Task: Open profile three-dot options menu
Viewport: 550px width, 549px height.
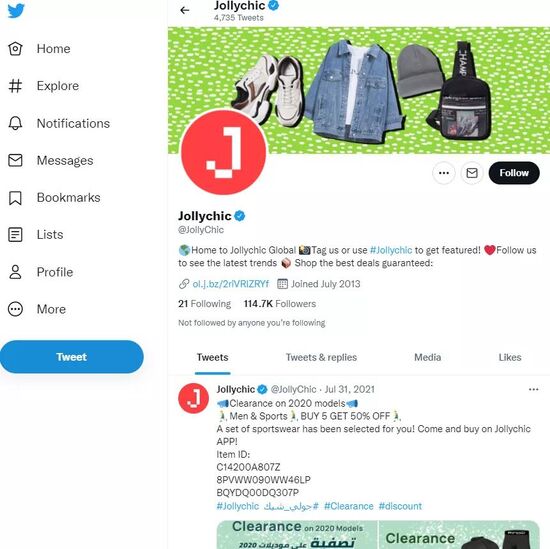Action: [x=444, y=173]
